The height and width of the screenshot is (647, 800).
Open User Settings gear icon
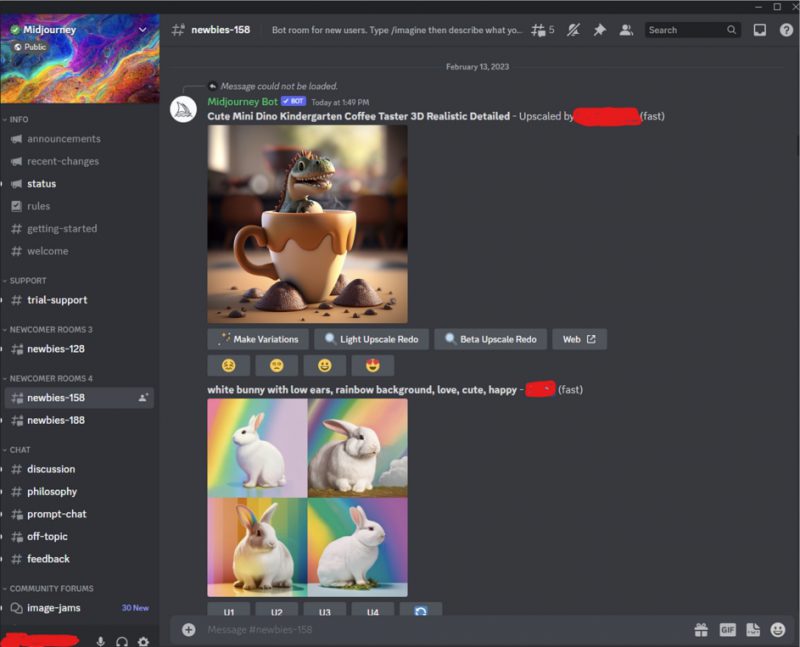pyautogui.click(x=143, y=641)
